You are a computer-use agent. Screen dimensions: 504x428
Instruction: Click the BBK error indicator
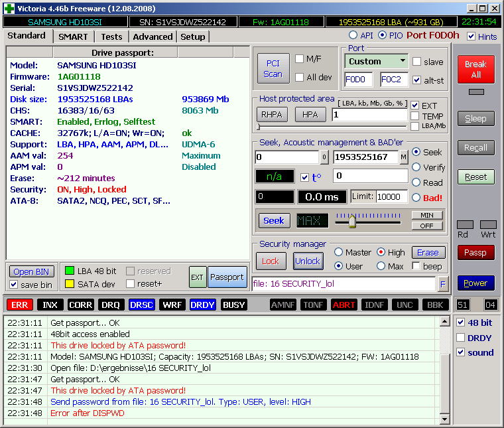click(435, 305)
